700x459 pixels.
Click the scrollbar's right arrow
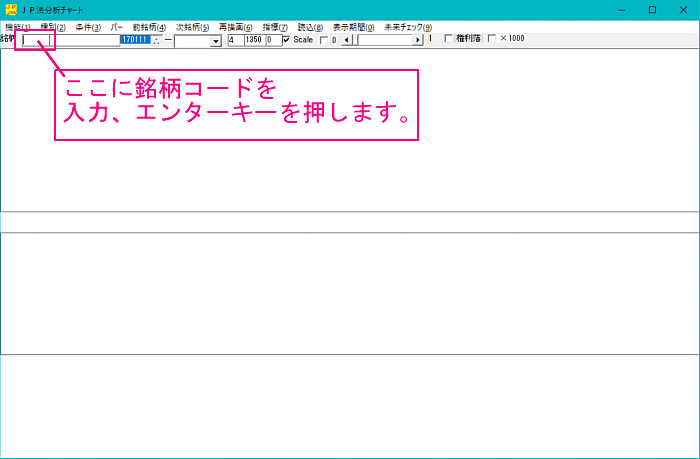click(x=418, y=40)
